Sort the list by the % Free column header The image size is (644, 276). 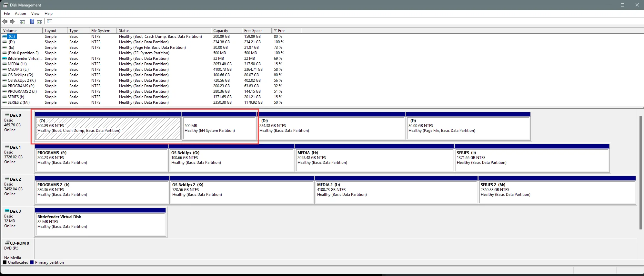287,31
